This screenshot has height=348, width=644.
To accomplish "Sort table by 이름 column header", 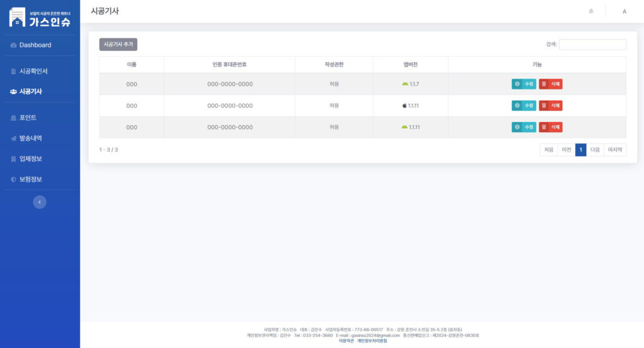I will [x=131, y=65].
